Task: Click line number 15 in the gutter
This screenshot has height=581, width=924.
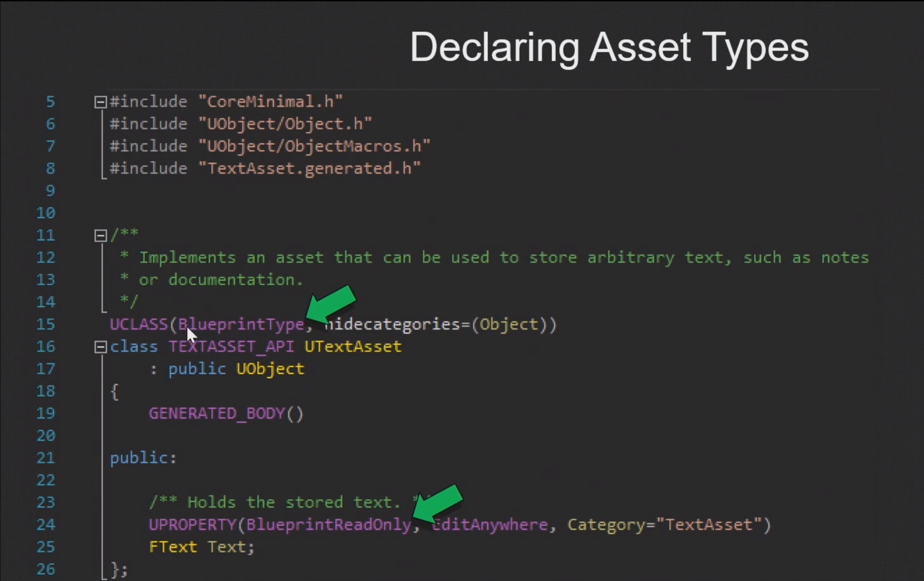Action: (x=46, y=324)
